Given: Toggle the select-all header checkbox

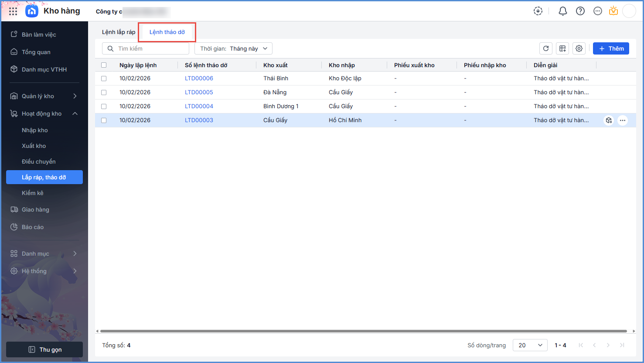Looking at the screenshot, I should coord(104,65).
